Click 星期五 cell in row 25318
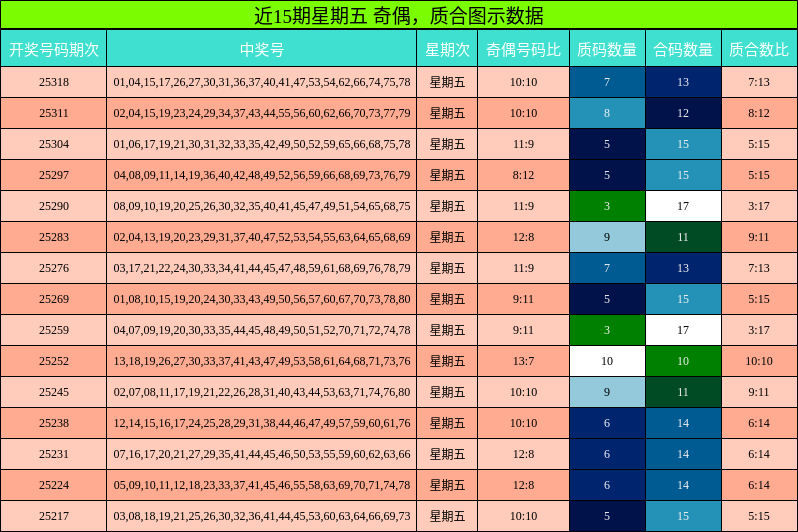 tap(447, 82)
